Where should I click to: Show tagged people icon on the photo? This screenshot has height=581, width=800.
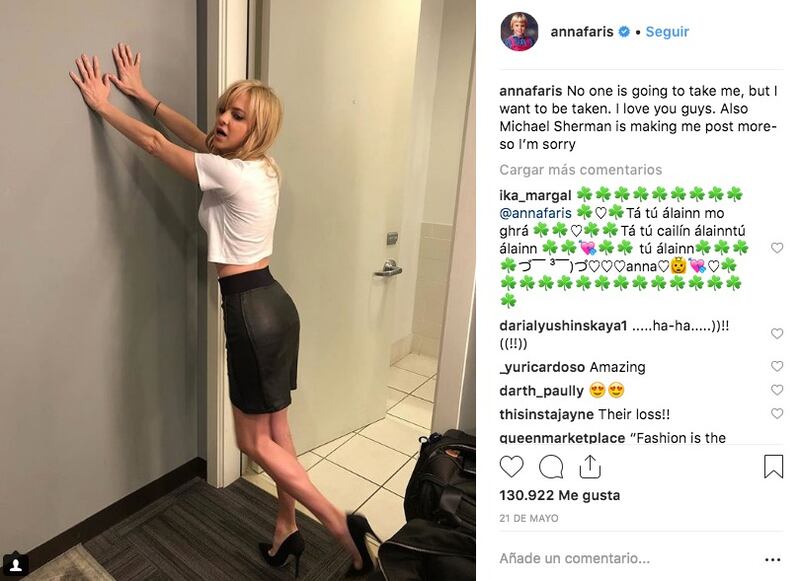[x=16, y=565]
